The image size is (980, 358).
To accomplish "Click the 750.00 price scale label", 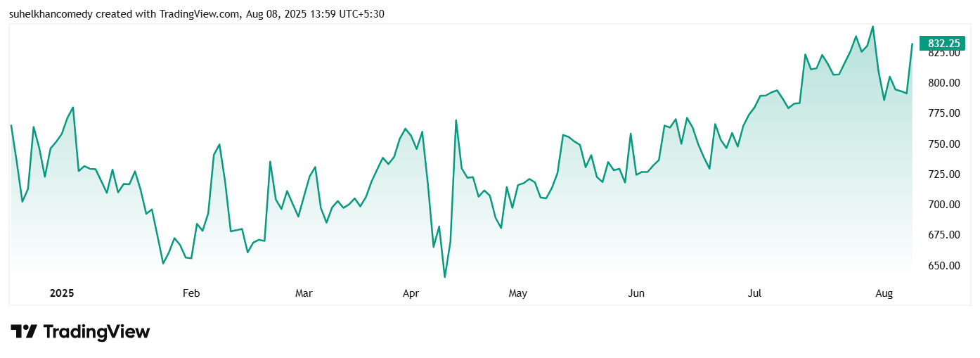I will click(943, 144).
